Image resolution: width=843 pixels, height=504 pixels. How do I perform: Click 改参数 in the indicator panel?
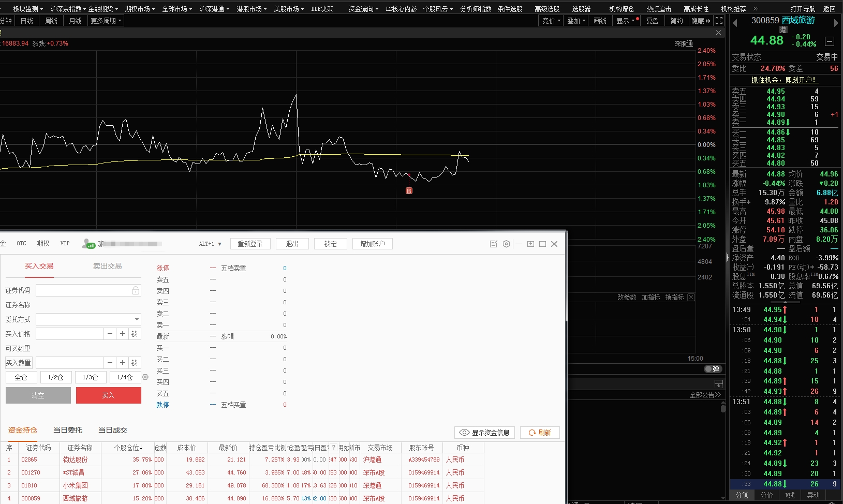pyautogui.click(x=627, y=298)
